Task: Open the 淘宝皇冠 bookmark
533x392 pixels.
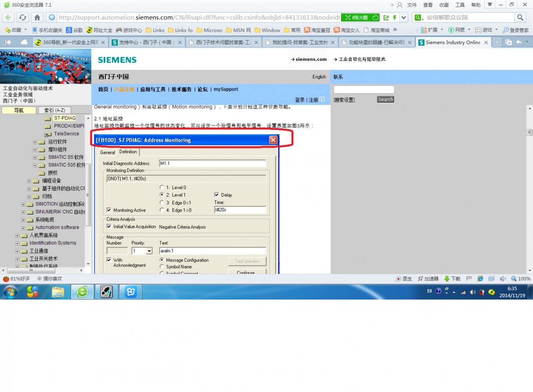Action: [317, 30]
